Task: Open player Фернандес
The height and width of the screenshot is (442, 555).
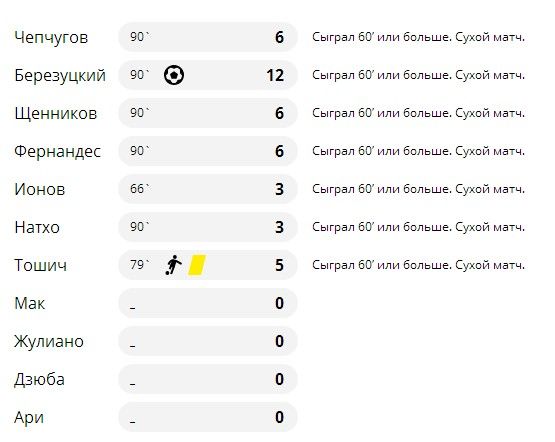Action: point(57,151)
